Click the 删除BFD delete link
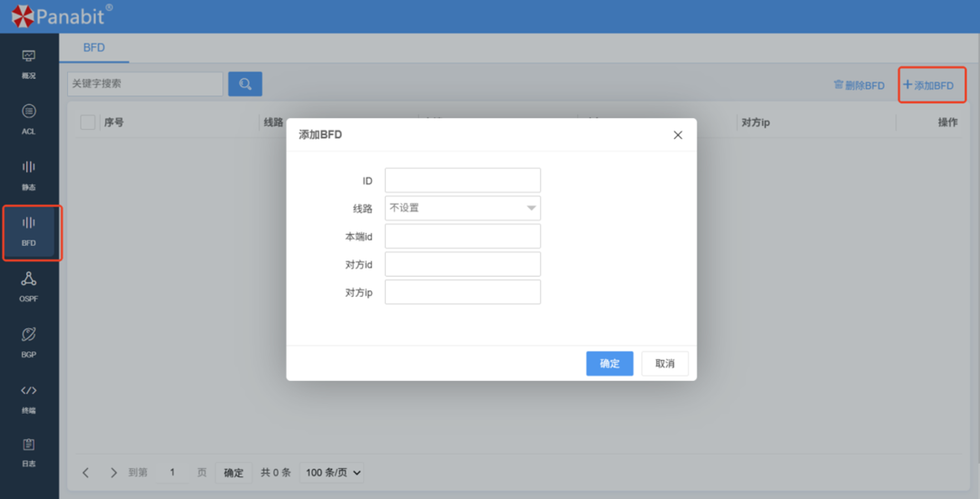 858,85
